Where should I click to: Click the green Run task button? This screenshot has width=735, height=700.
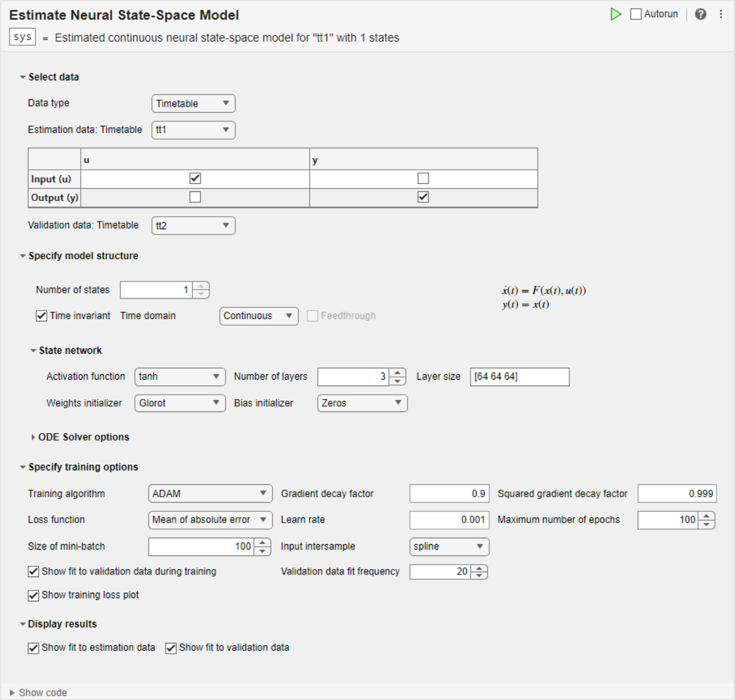(x=615, y=14)
